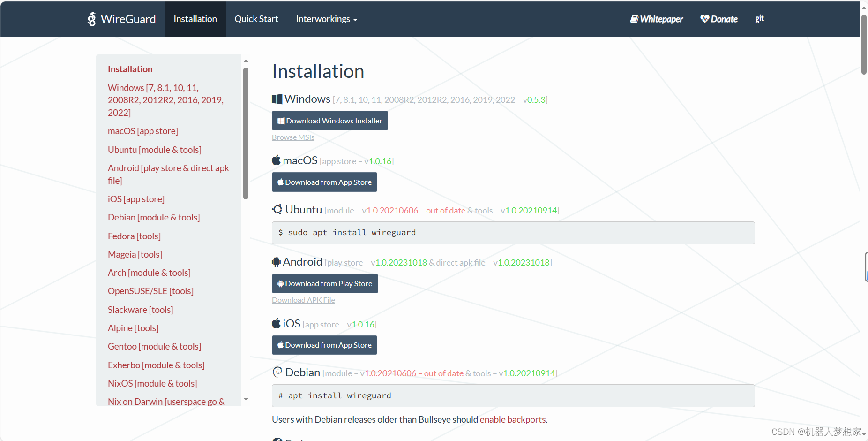
Task: Open the iOS app store link
Action: [322, 325]
